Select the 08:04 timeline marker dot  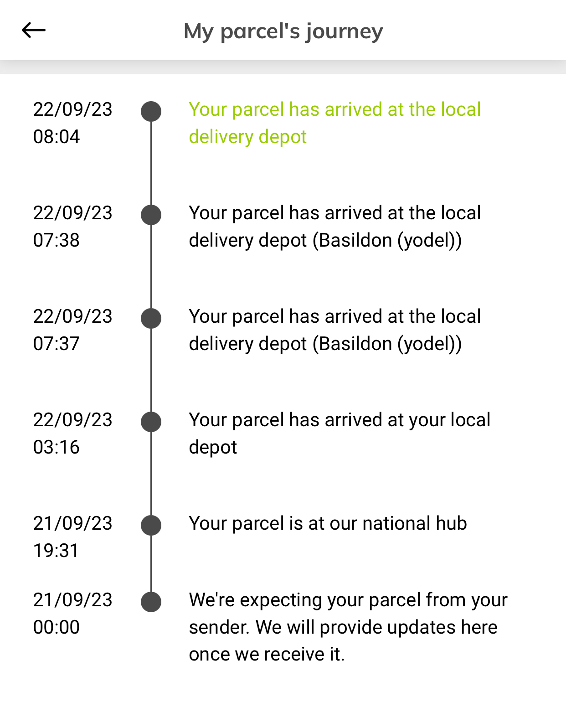tap(151, 112)
